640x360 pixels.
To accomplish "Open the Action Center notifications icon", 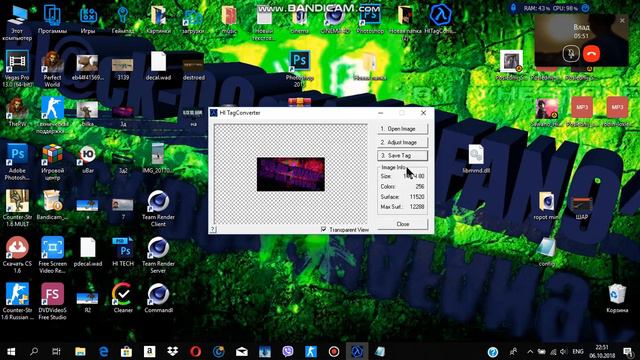I will coord(629,351).
